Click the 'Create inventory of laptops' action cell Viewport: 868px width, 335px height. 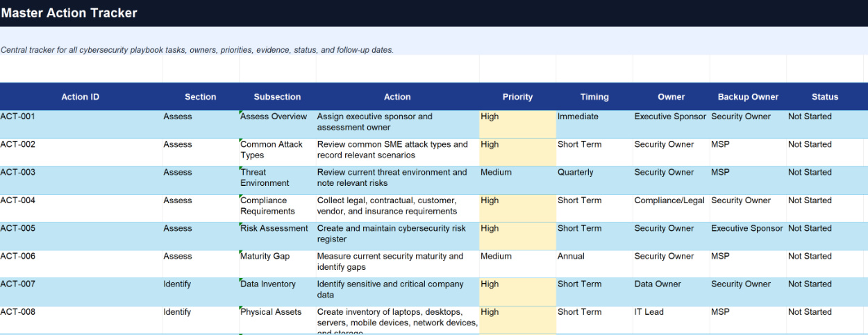point(397,320)
